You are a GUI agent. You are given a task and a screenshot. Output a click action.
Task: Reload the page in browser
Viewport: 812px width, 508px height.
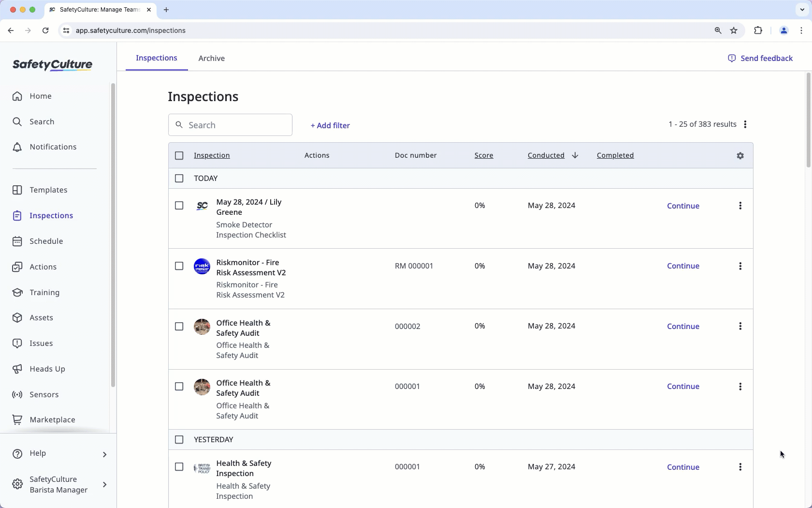tap(45, 30)
